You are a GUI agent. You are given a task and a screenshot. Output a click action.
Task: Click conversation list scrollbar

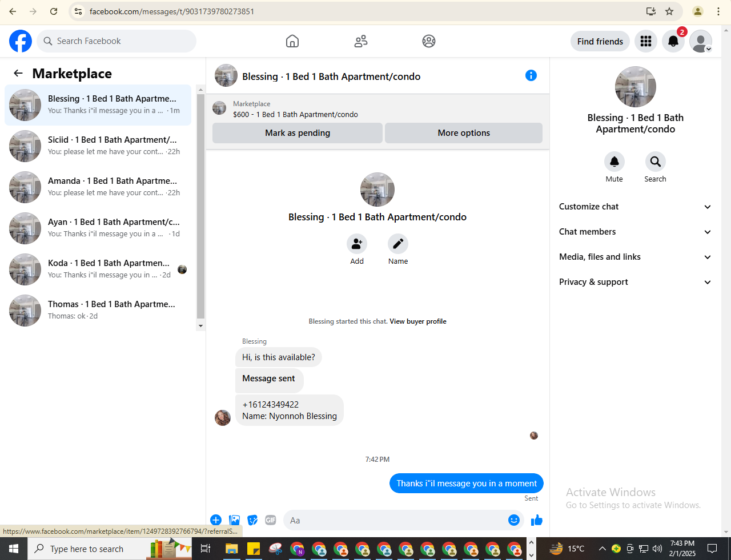(x=200, y=206)
